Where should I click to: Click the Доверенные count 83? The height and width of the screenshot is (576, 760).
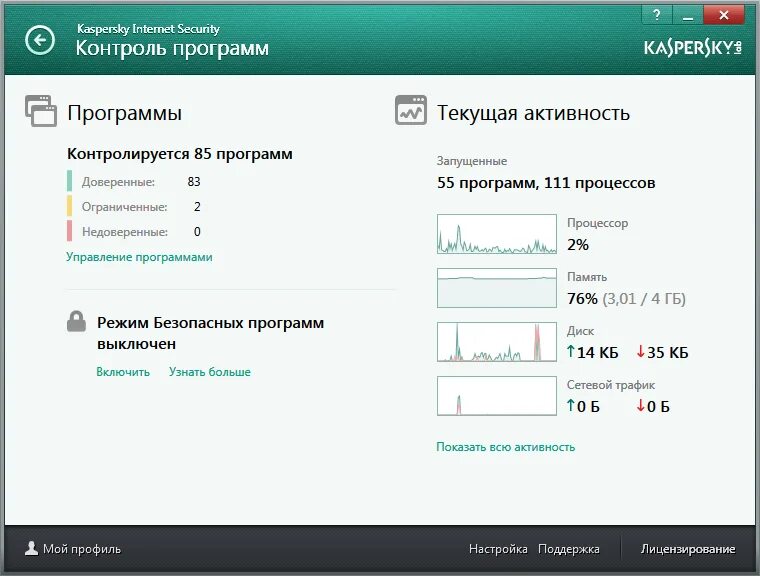(x=194, y=181)
